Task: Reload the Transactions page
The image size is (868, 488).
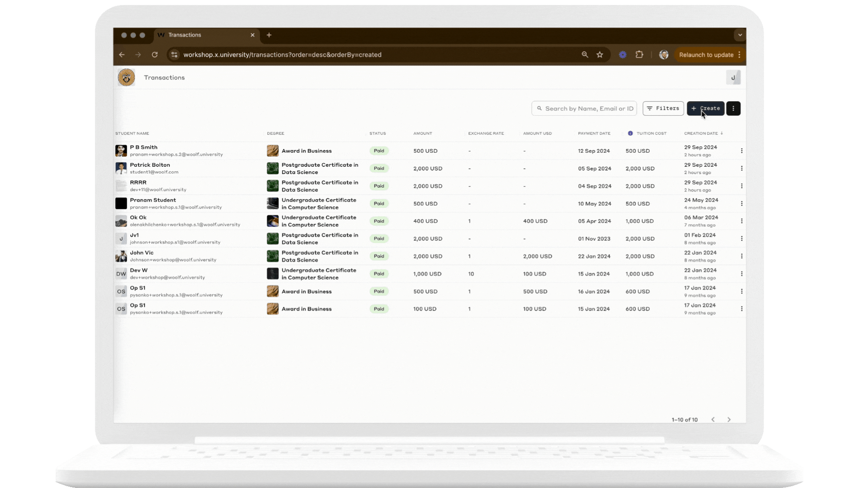Action: coord(155,55)
